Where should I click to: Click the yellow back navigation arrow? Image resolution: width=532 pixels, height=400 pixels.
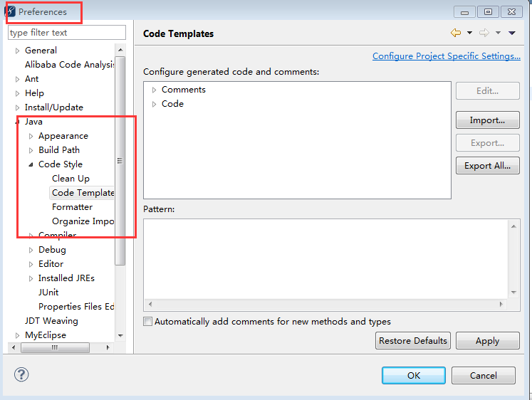pyautogui.click(x=456, y=33)
